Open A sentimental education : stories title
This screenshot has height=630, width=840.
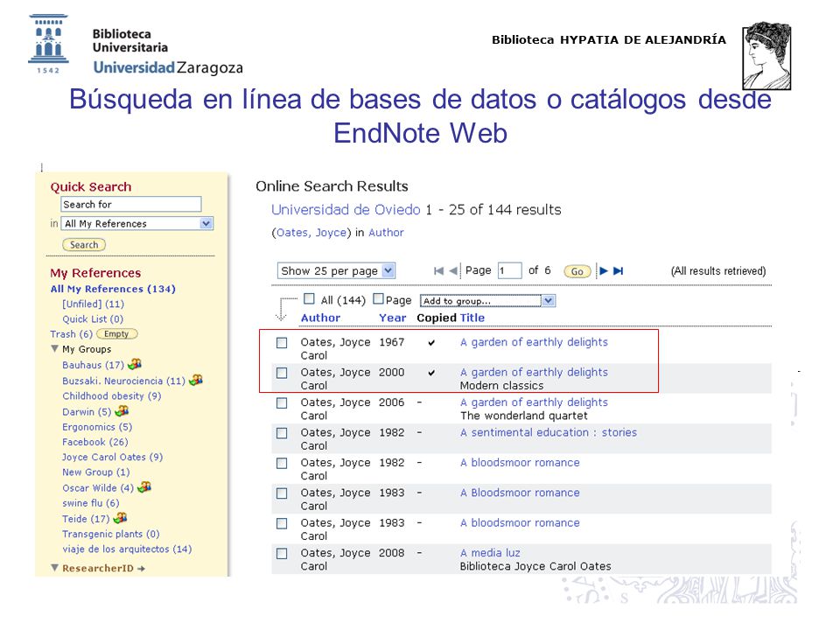[x=549, y=432]
